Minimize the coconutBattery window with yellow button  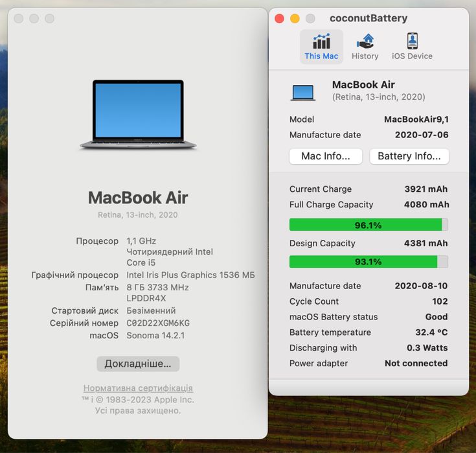tap(295, 19)
